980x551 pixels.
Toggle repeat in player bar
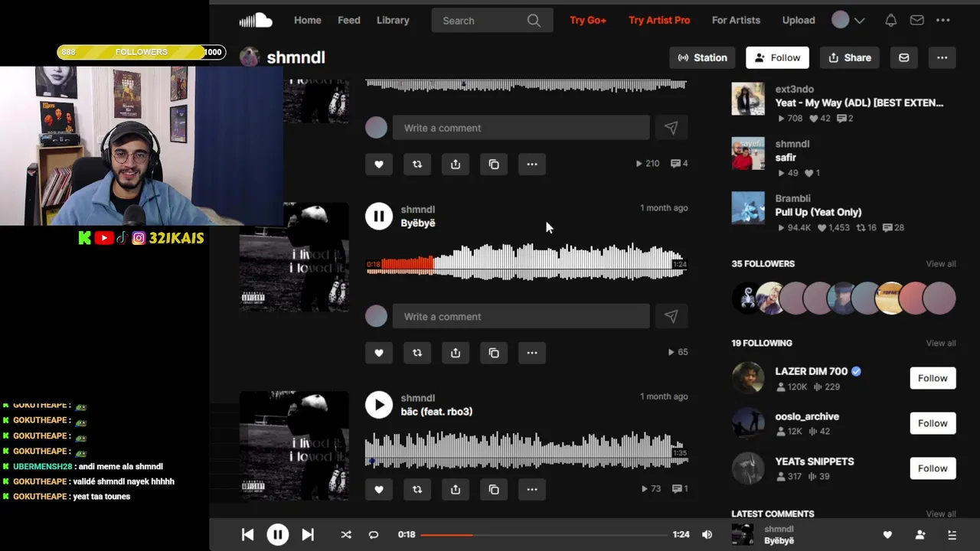(x=374, y=535)
